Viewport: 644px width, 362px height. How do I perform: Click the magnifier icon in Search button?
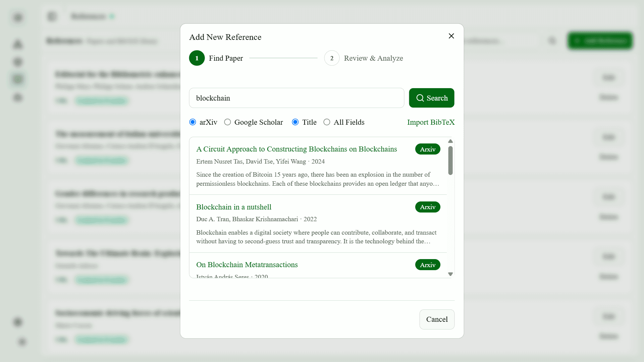click(420, 98)
